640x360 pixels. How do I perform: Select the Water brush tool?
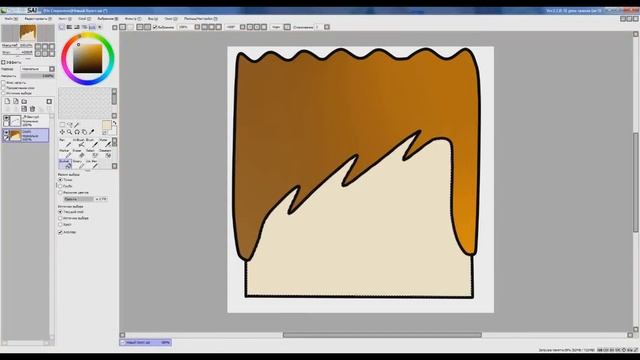pos(105,143)
